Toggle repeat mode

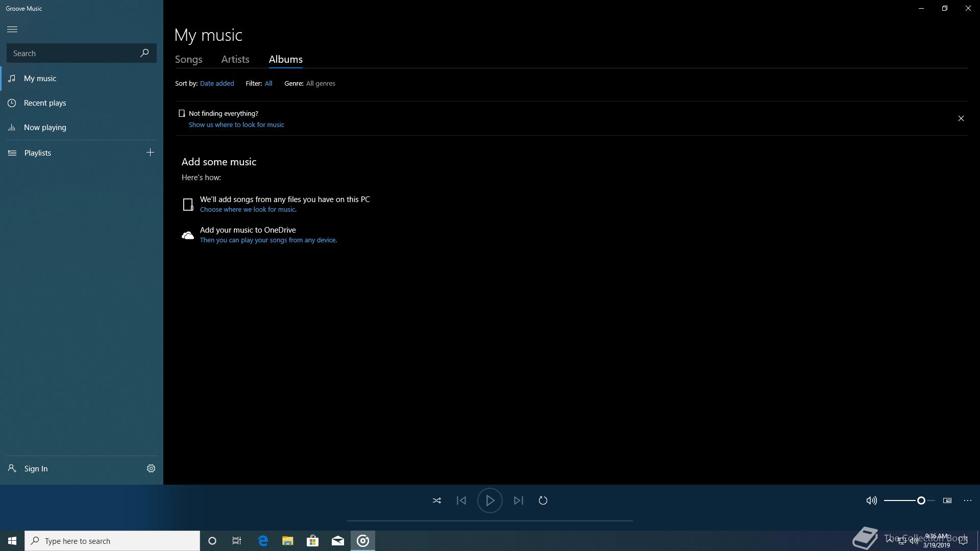coord(543,500)
